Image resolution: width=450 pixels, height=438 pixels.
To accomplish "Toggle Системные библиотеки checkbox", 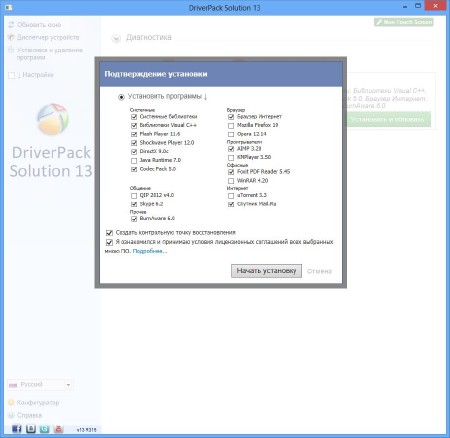I will pos(134,117).
